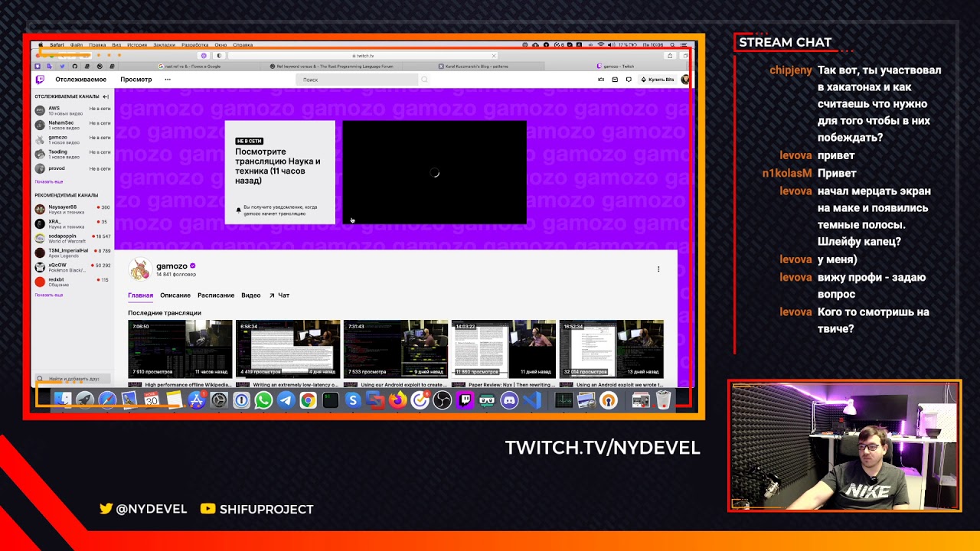Open WhatsApp from the Dock

click(263, 399)
